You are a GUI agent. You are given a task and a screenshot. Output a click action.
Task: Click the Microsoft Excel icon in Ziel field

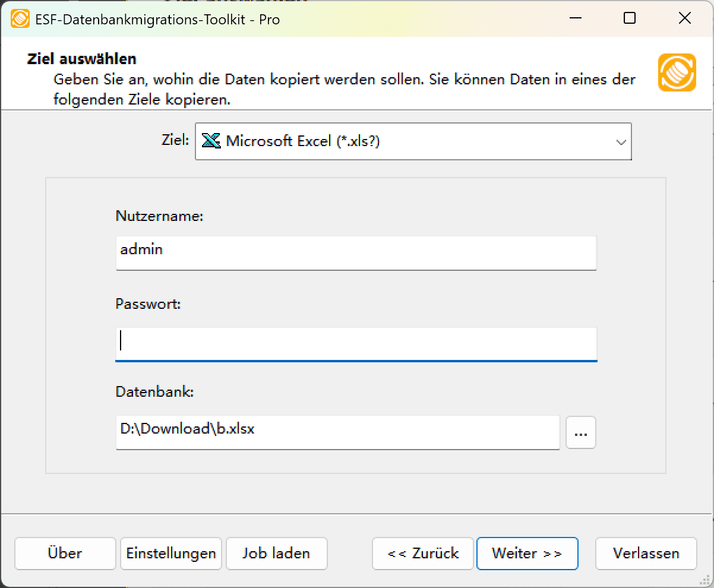[211, 141]
